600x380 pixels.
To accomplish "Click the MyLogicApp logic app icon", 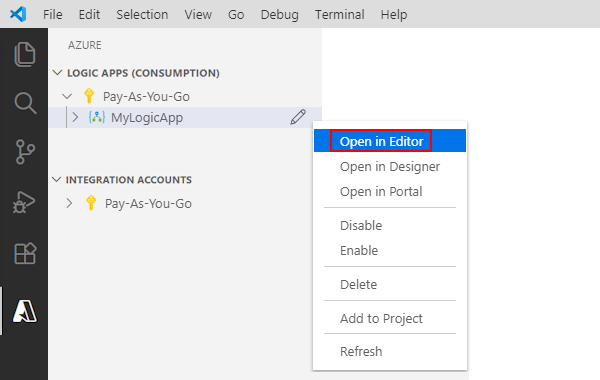I will point(97,117).
